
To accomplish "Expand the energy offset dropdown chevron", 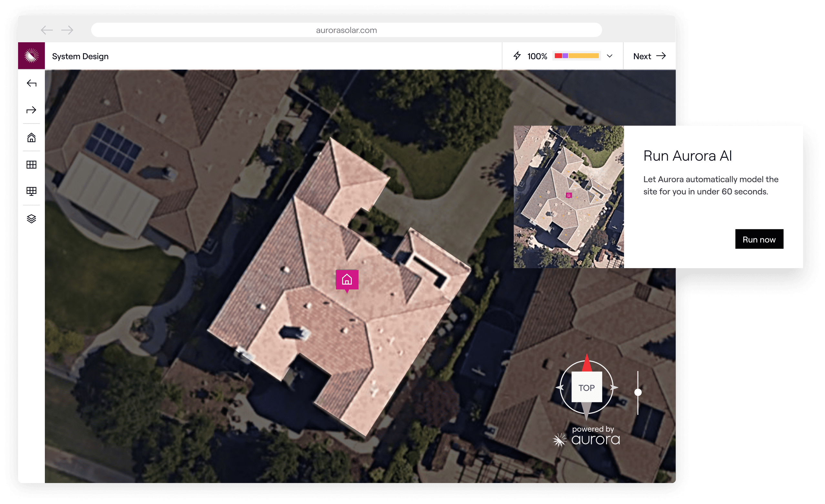I will pyautogui.click(x=610, y=56).
